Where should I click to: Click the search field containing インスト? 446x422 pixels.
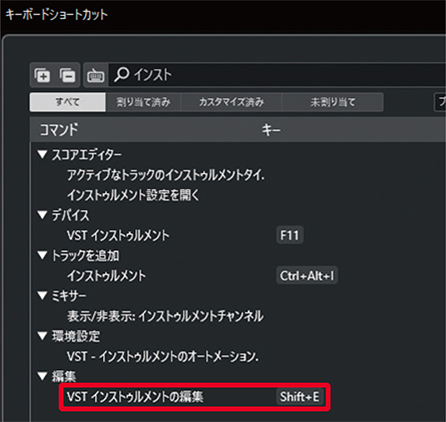pos(278,75)
